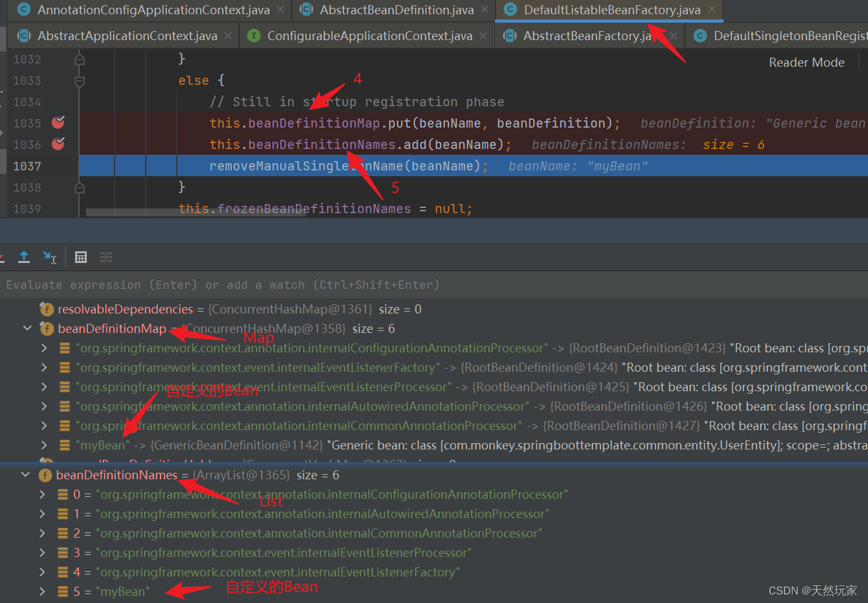Close the DefaultListableBeanFactory.java tab

click(x=712, y=10)
